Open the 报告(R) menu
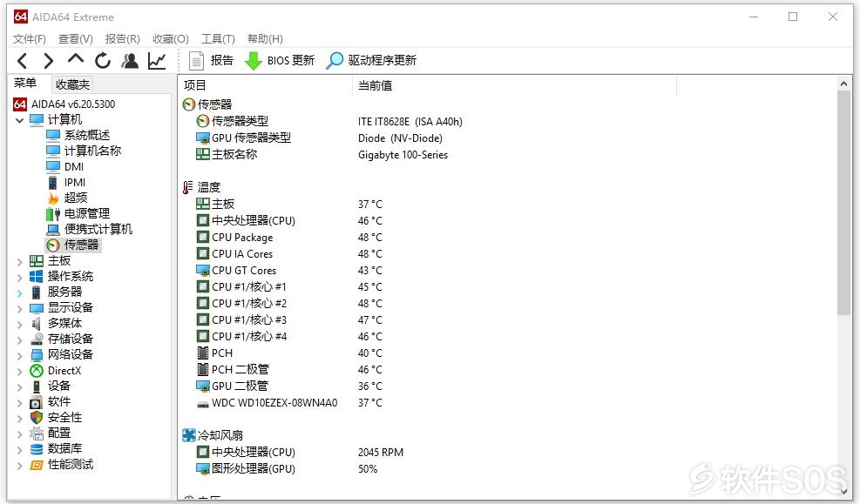The width and height of the screenshot is (860, 504). point(122,39)
